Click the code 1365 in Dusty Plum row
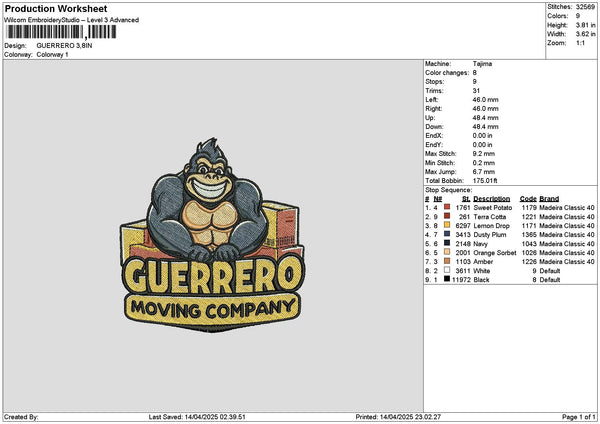 point(529,235)
